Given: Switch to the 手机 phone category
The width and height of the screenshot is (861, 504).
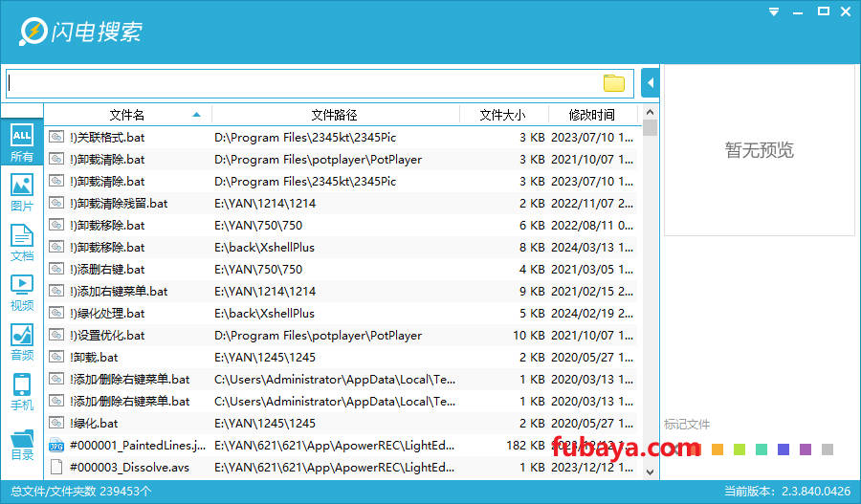Looking at the screenshot, I should 21,392.
